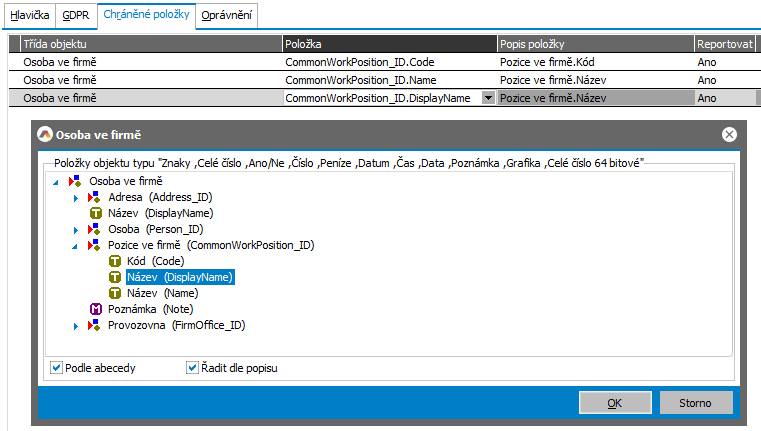Confirm selection with the OK button
The width and height of the screenshot is (761, 431).
tap(615, 402)
